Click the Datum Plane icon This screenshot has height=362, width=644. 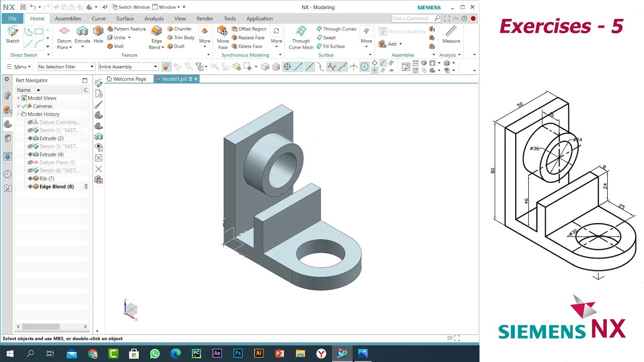[x=64, y=31]
